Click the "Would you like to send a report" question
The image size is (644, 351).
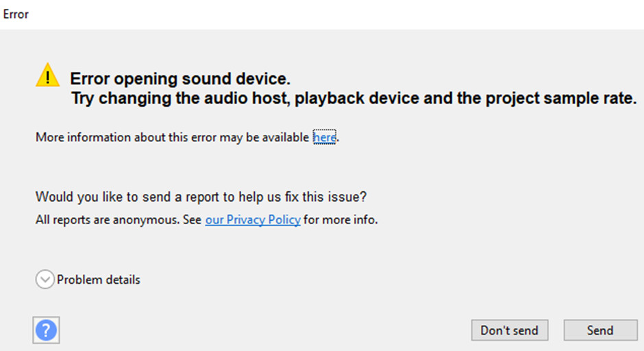[x=201, y=197]
